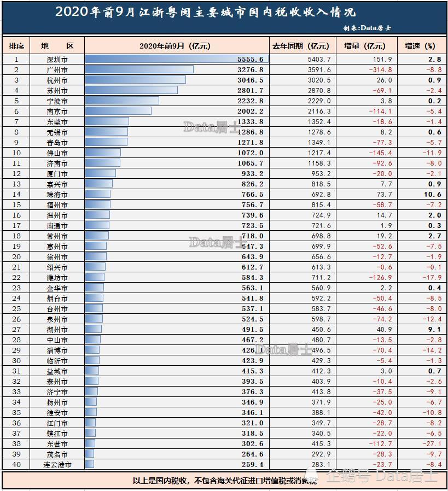
Task: Select the 泰州市 cell
Action: point(57,382)
